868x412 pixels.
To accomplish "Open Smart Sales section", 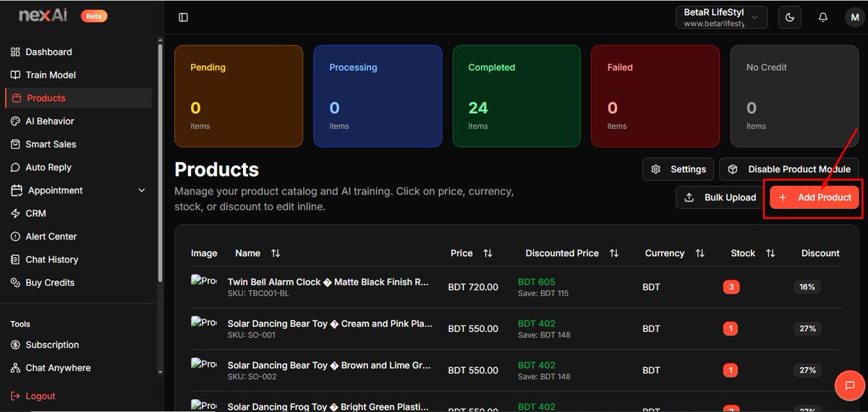I will tap(78, 145).
